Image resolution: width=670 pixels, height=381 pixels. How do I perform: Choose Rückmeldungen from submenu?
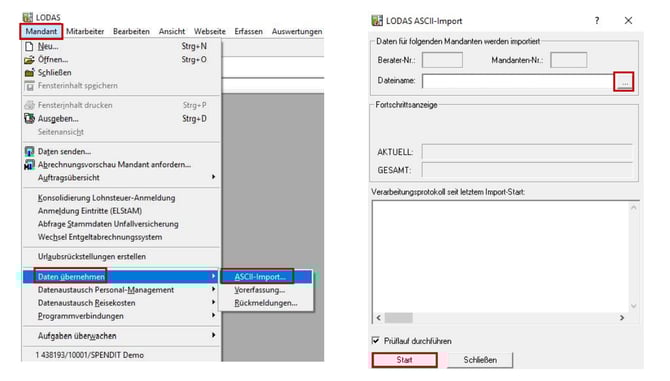[265, 303]
